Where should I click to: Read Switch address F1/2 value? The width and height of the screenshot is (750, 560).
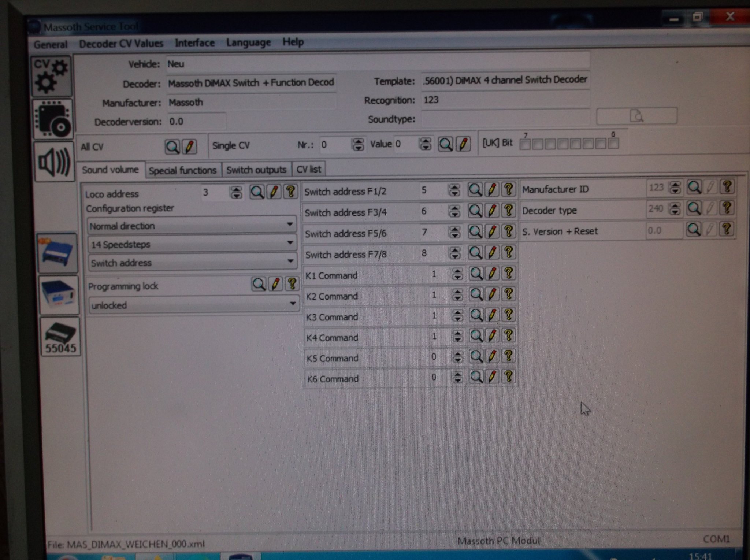click(x=475, y=189)
